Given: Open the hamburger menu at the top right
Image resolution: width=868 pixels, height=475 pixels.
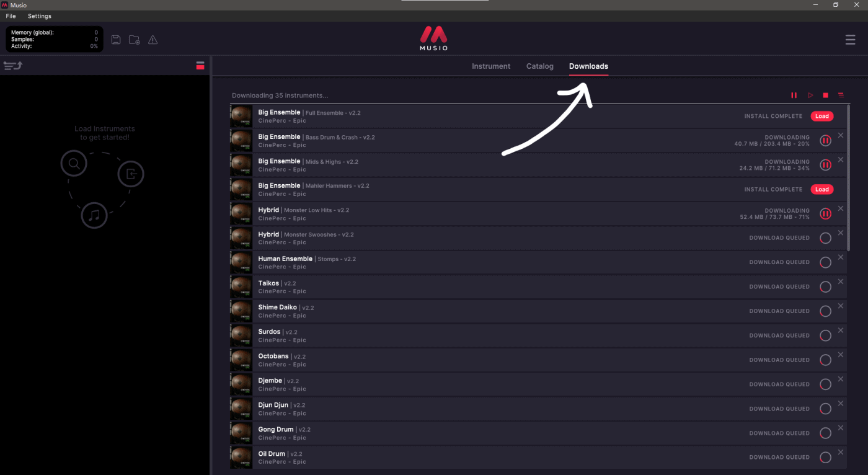Looking at the screenshot, I should (850, 40).
